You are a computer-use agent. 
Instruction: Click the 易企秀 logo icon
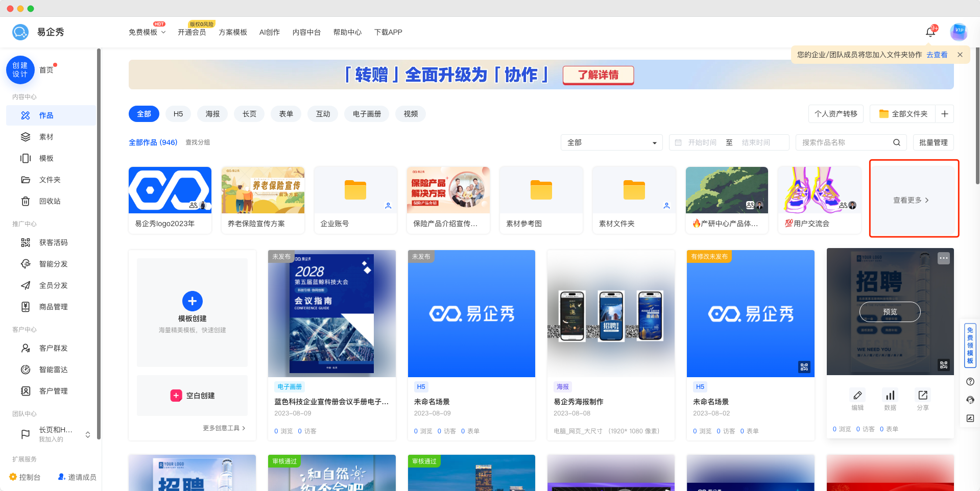(20, 32)
